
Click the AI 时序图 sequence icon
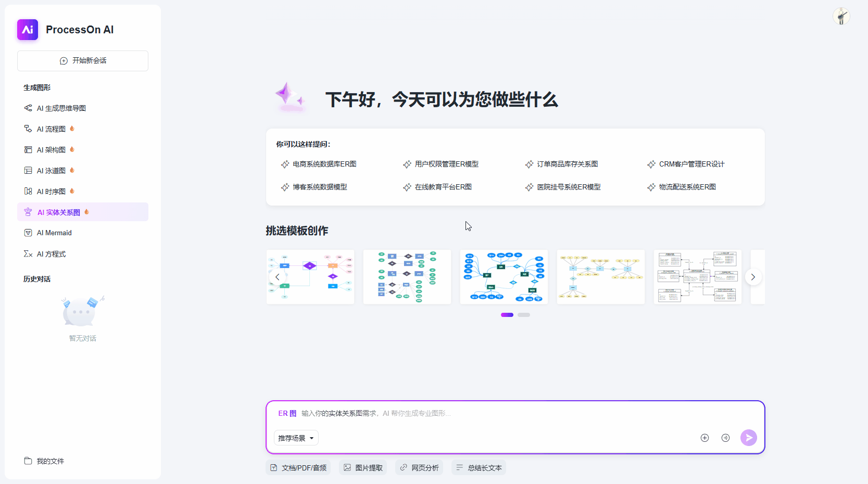click(x=28, y=191)
